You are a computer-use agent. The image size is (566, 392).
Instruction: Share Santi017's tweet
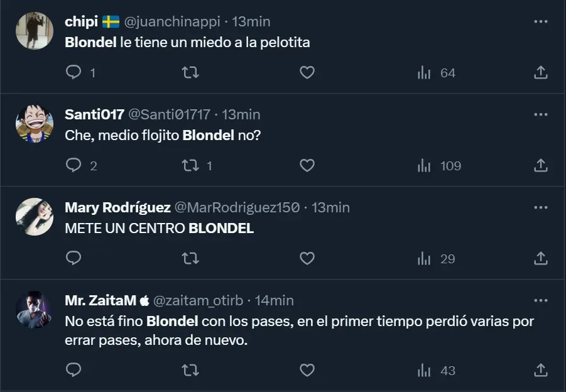click(x=540, y=166)
